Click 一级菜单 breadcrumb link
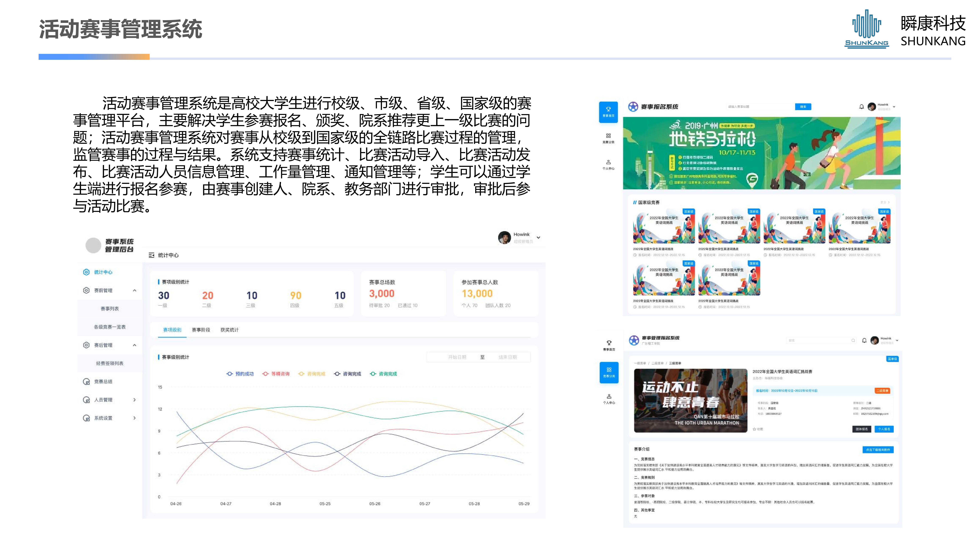980x551 pixels. 640,364
